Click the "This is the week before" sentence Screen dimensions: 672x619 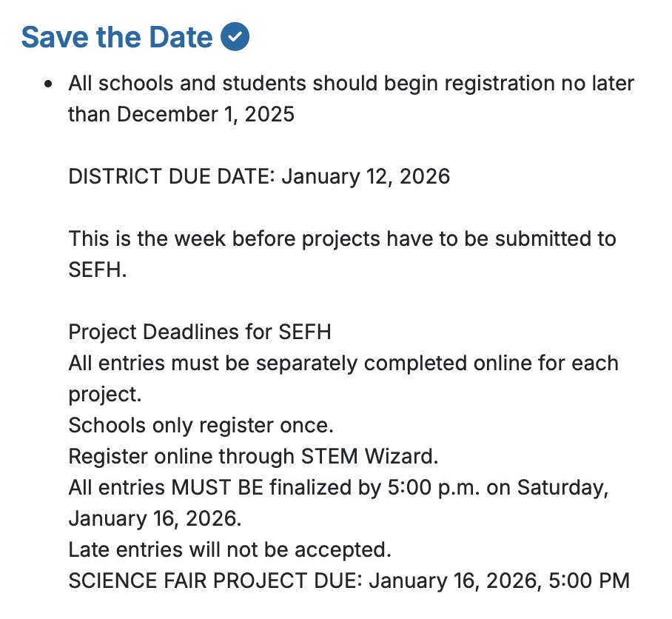[x=342, y=238]
